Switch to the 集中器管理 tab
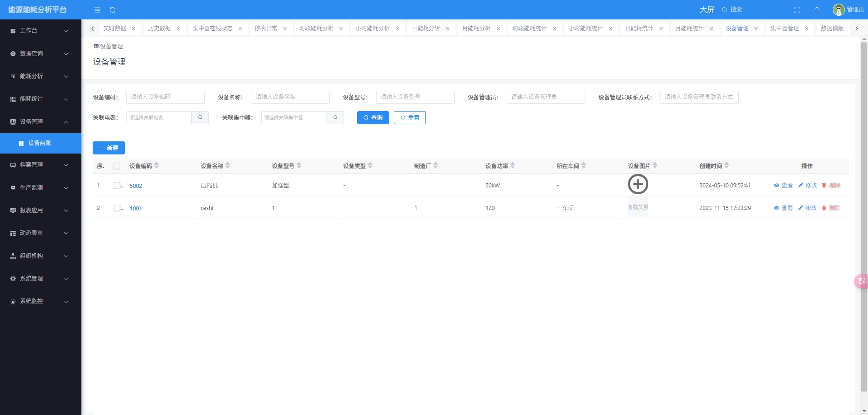This screenshot has height=415, width=868. coord(784,28)
